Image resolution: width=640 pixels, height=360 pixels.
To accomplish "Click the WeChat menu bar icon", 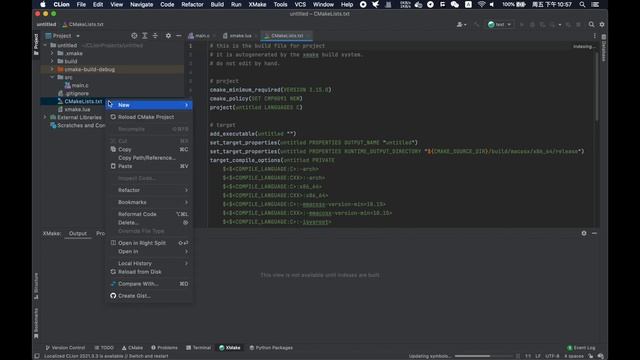I will point(455,4).
